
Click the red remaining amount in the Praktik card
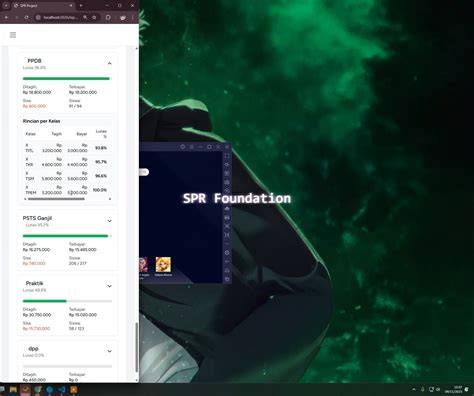(36, 328)
